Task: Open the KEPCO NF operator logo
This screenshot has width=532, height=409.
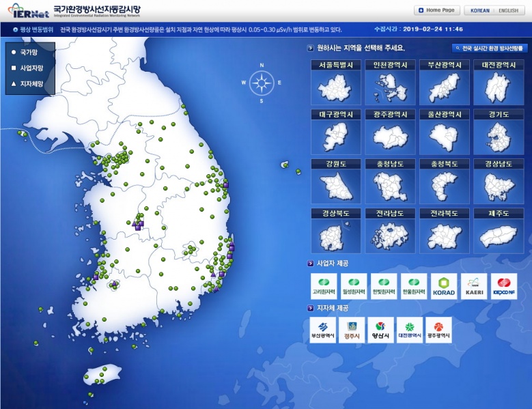Action: [504, 286]
